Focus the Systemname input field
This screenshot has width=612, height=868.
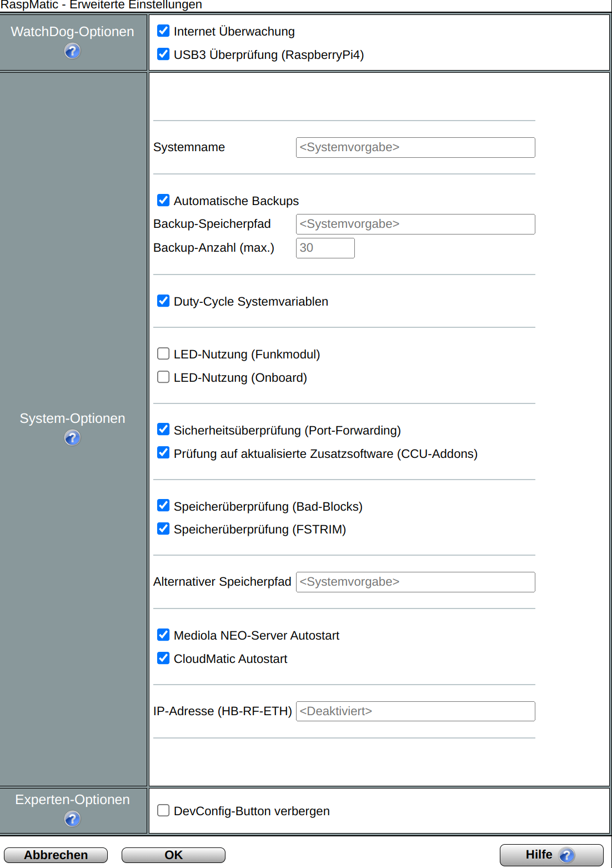point(415,147)
